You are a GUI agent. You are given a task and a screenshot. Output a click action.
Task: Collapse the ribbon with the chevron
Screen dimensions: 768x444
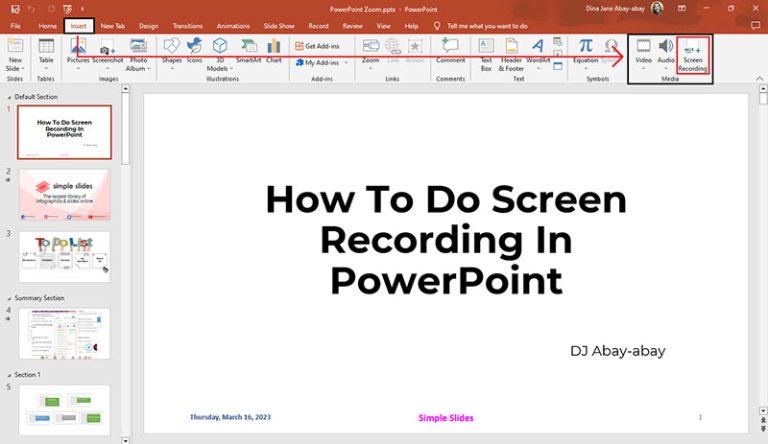(759, 78)
